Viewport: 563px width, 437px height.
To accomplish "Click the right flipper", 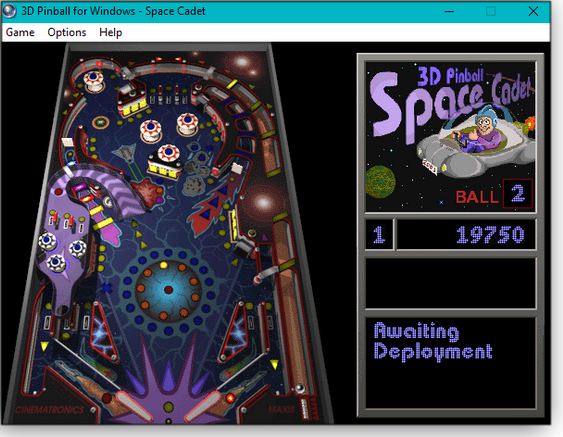I will (x=202, y=407).
